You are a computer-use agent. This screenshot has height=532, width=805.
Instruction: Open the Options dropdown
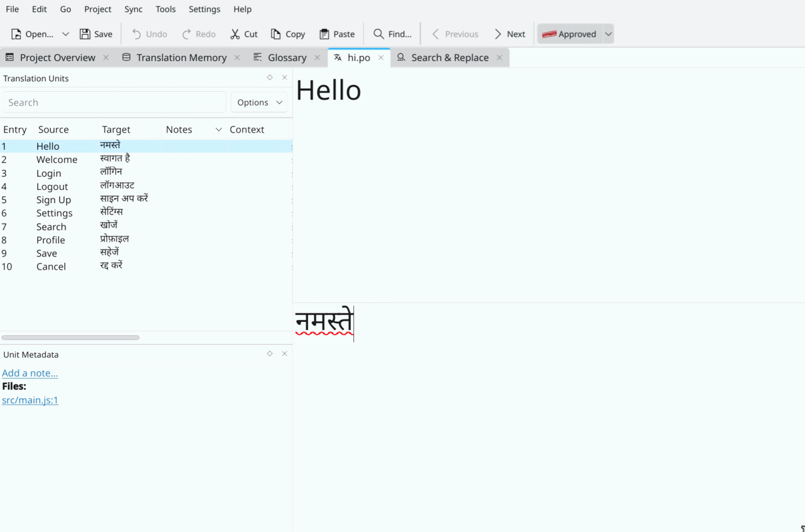(260, 103)
